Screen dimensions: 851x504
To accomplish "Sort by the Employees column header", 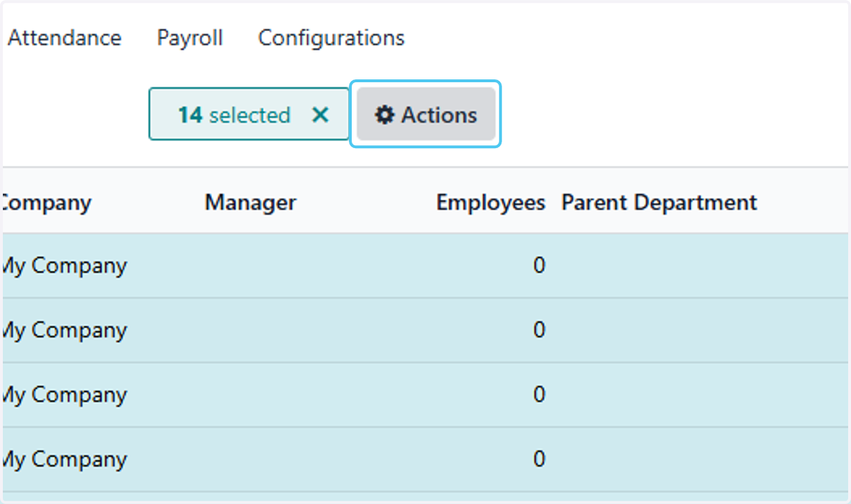I will tap(491, 203).
